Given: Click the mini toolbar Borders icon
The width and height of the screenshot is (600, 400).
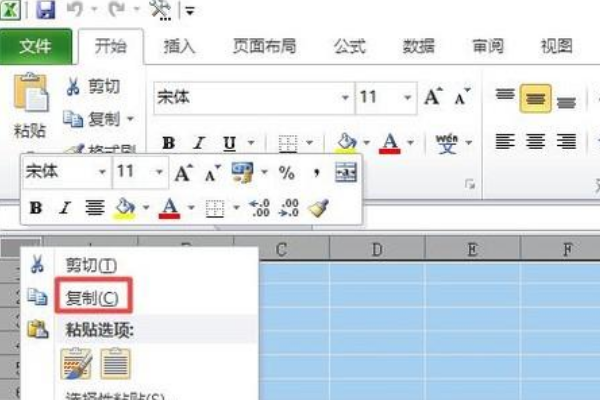Looking at the screenshot, I should click(x=215, y=209).
